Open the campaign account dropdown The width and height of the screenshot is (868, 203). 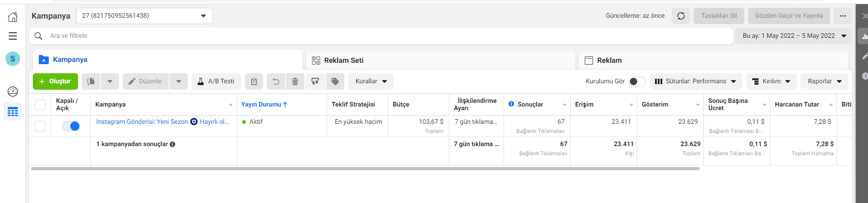tap(145, 16)
